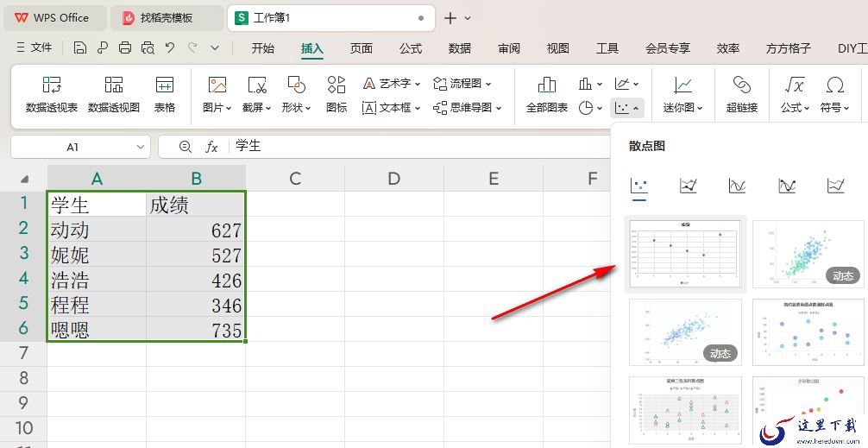This screenshot has height=448, width=868.
Task: Choose the first plain scatter chart thumbnail
Action: [685, 254]
